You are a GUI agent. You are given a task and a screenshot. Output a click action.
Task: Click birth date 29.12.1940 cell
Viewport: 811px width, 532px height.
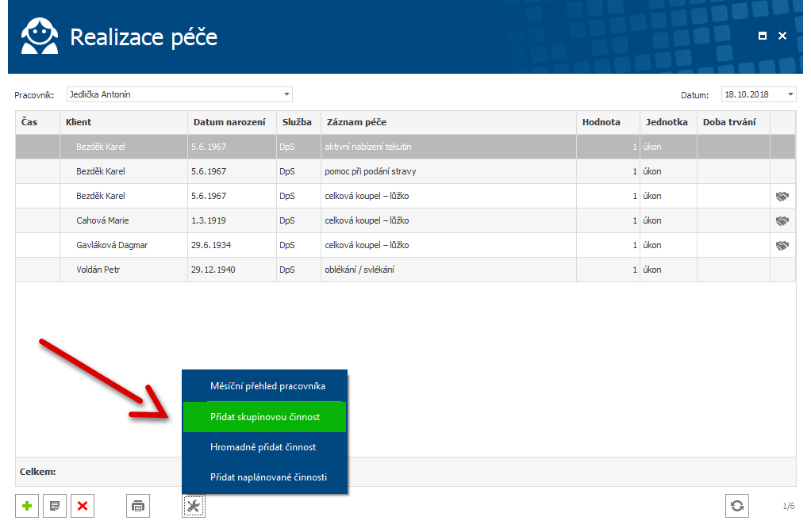pyautogui.click(x=232, y=270)
